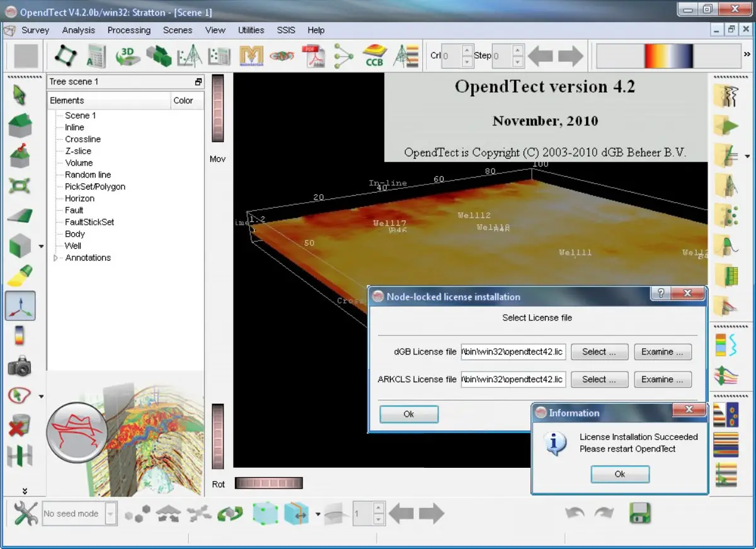The height and width of the screenshot is (549, 756).
Task: Open the No seed mode dropdown
Action: coord(79,514)
